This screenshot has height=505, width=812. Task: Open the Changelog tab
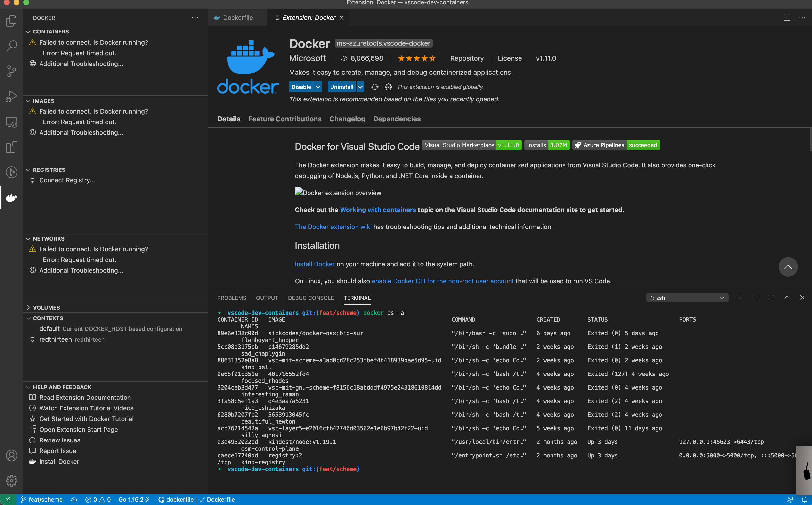[347, 119]
